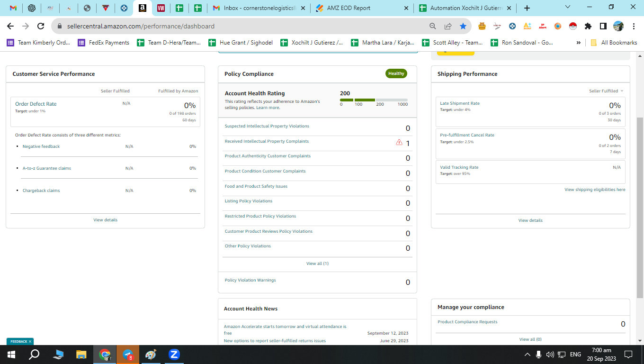The height and width of the screenshot is (364, 644).
Task: Open the Seller Fulfilled dropdown in Shipping Performance
Action: tap(606, 91)
